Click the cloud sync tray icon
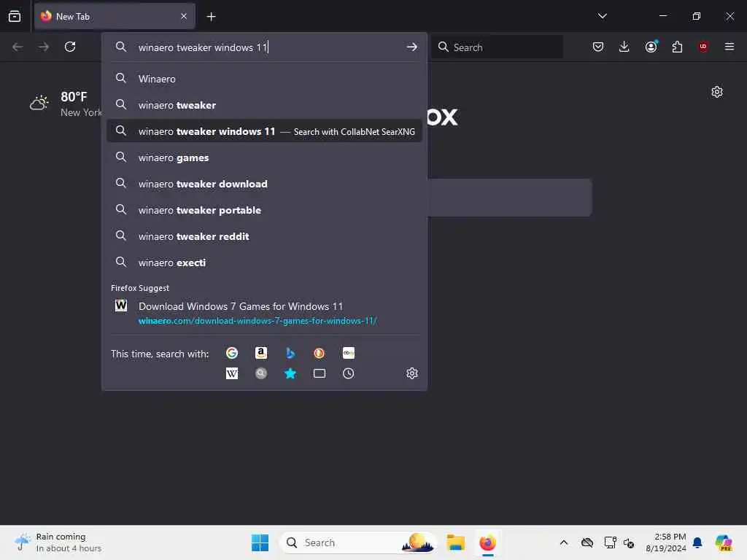Screen dimensions: 747x560 [587, 542]
